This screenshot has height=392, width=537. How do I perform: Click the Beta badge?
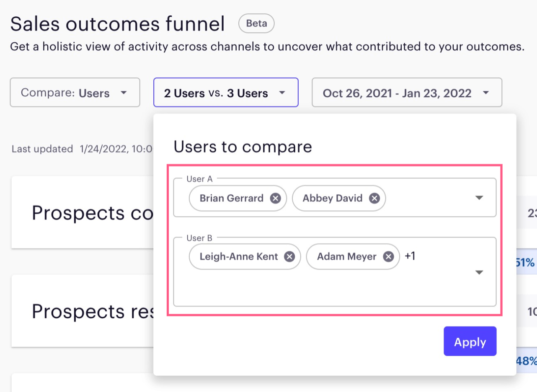(256, 23)
